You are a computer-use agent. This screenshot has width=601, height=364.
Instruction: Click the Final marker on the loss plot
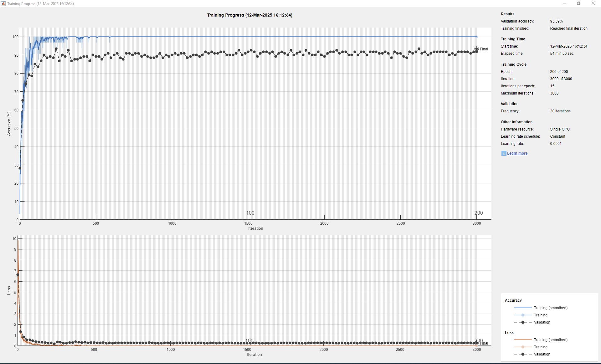click(x=476, y=343)
